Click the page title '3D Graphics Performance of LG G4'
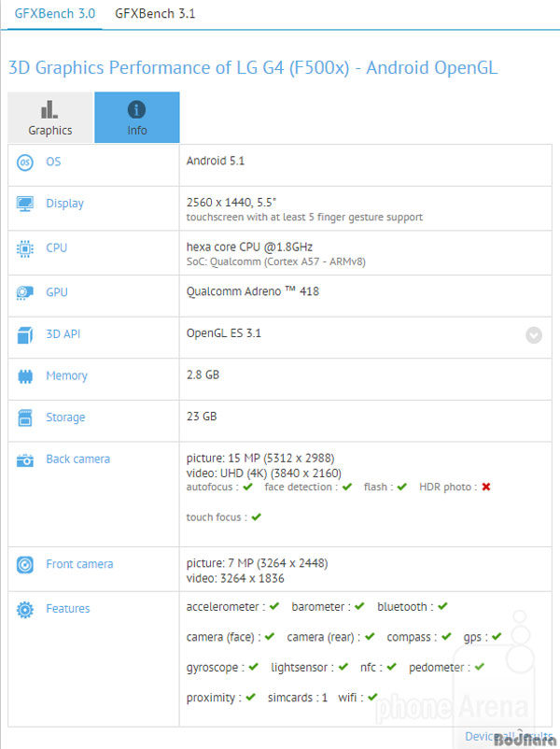Image resolution: width=560 pixels, height=749 pixels. click(253, 68)
